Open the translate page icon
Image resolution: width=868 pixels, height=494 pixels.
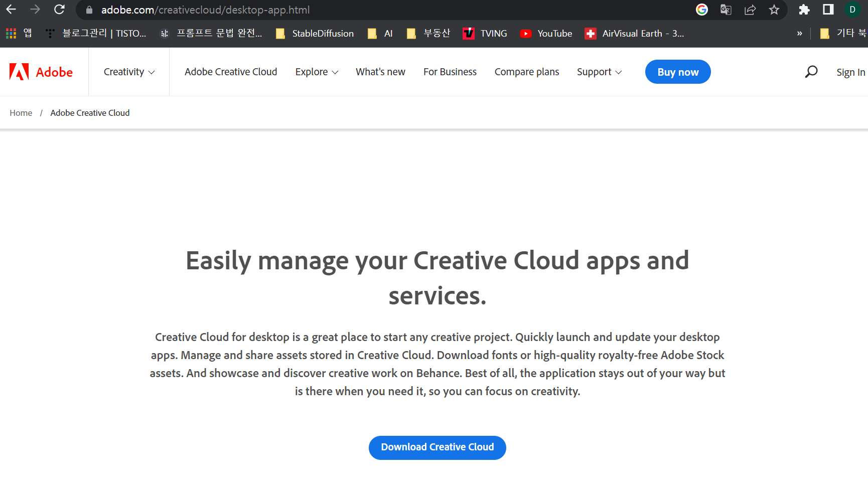726,10
